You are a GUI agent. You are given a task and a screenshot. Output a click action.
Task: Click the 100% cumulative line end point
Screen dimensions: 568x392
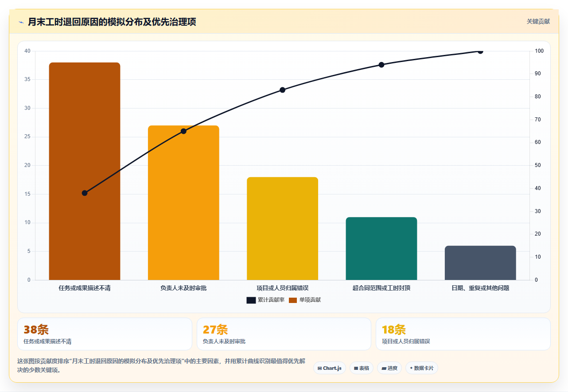pos(480,51)
